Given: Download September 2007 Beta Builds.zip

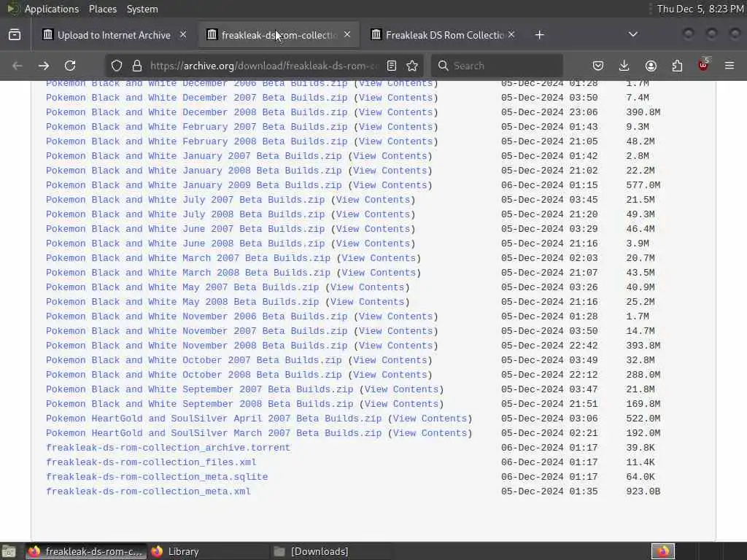Looking at the screenshot, I should pyautogui.click(x=200, y=389).
